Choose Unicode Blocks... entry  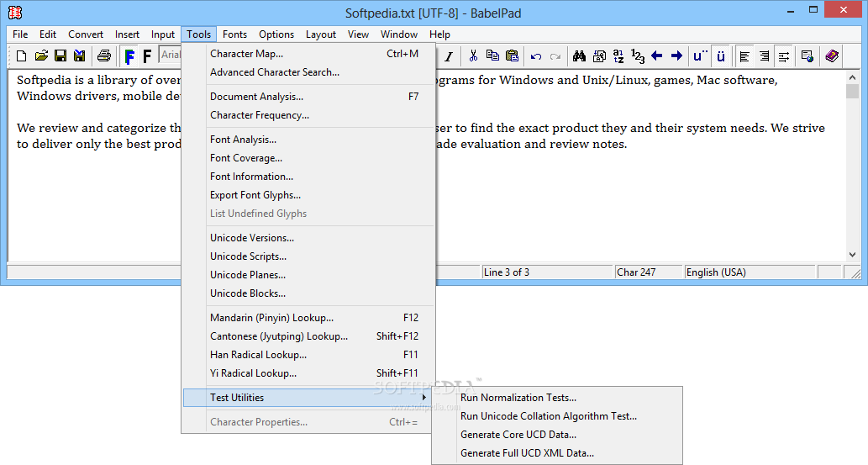(x=309, y=293)
